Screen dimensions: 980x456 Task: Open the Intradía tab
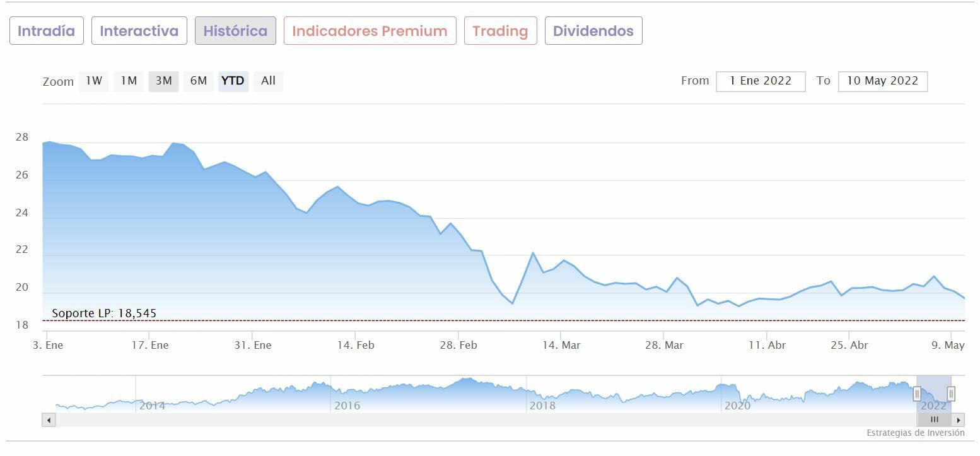47,31
